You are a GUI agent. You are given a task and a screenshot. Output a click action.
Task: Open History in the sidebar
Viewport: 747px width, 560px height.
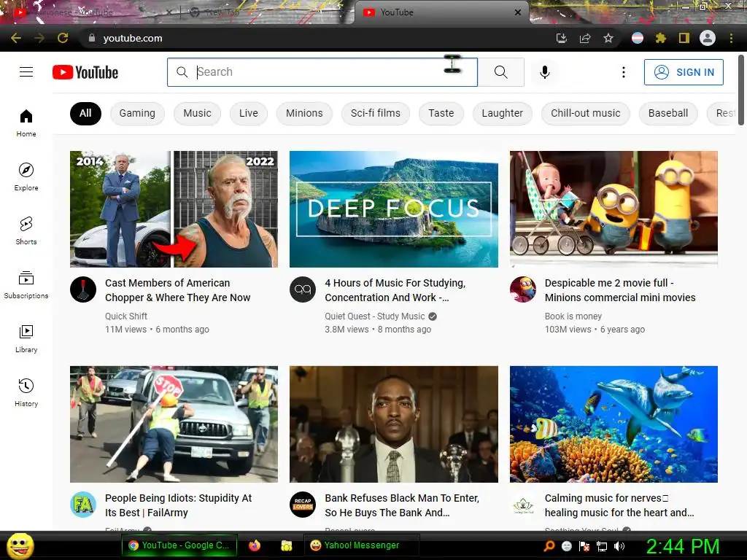coord(26,392)
